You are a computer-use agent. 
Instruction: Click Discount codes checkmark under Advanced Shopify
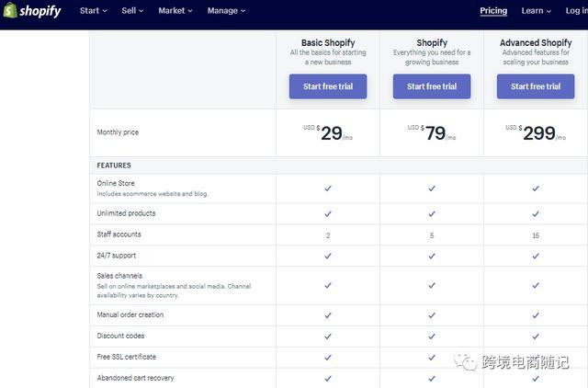pyautogui.click(x=536, y=337)
